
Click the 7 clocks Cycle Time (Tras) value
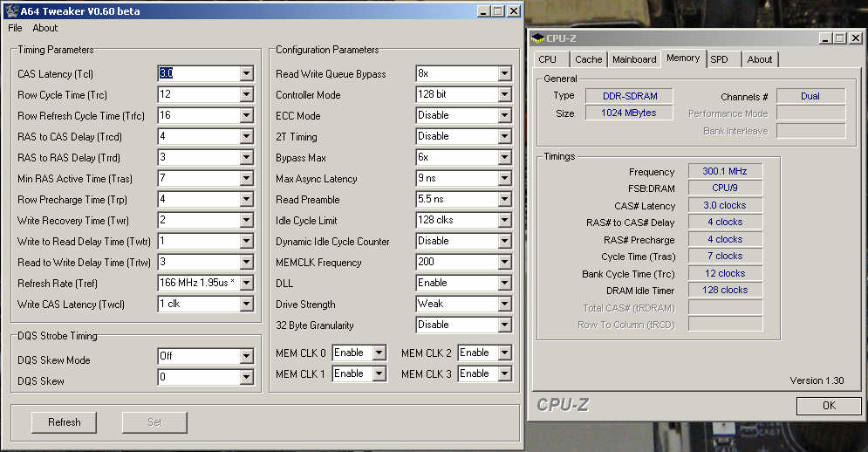pos(725,257)
